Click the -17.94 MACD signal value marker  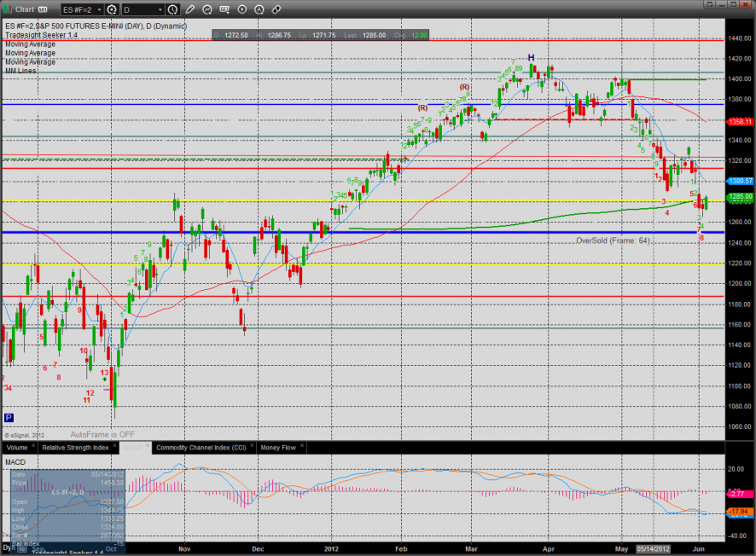739,511
